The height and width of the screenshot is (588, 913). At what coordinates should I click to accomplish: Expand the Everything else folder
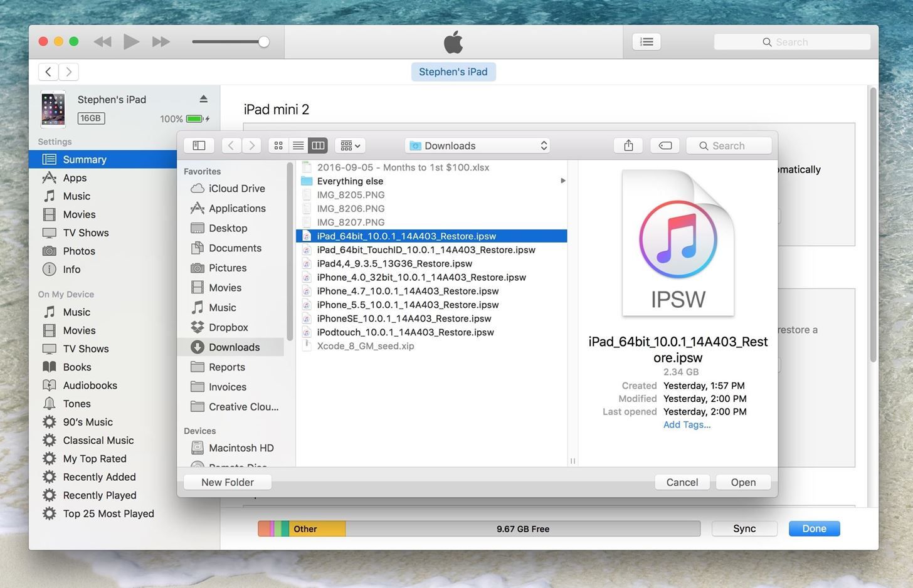(x=562, y=181)
